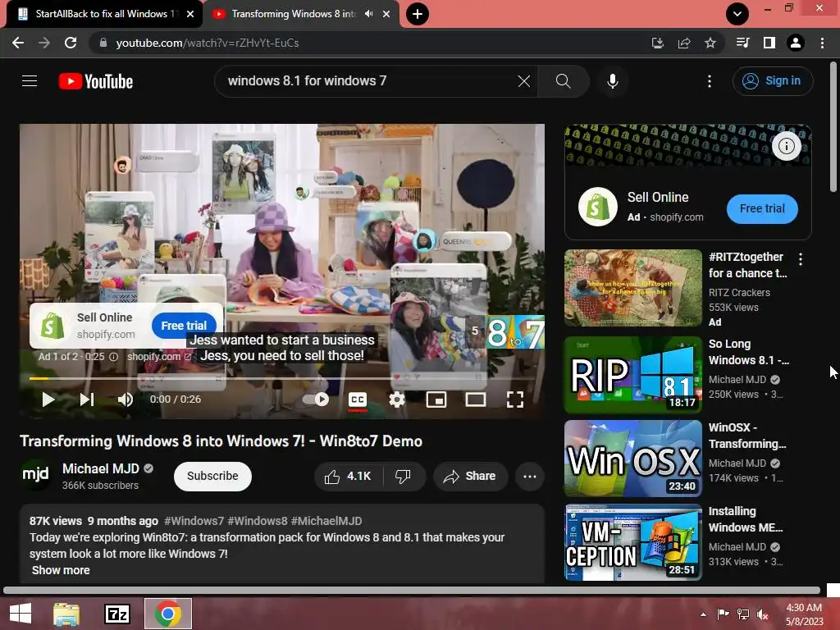Go to YouTube home via logo
The image size is (840, 630).
tap(96, 81)
